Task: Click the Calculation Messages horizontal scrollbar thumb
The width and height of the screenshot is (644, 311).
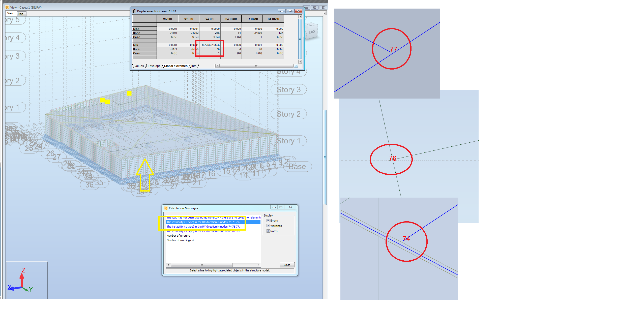Action: pos(201,265)
